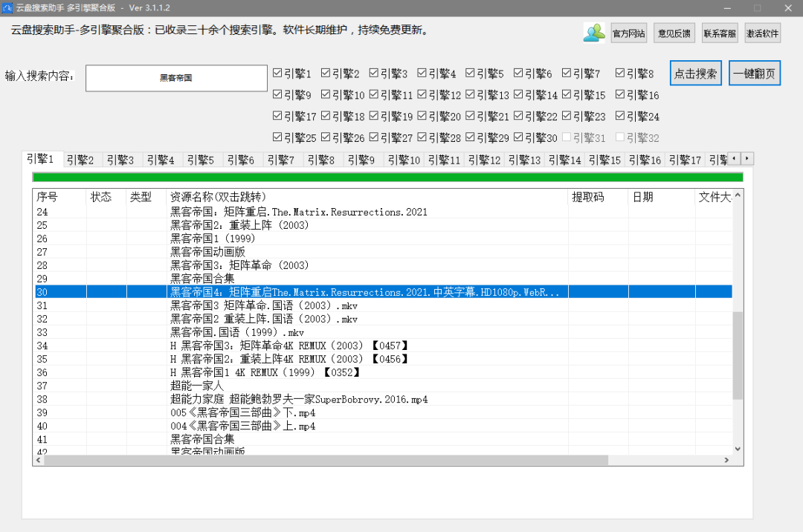
Task: Toggle the 引擎24 checkbox
Action: (620, 116)
